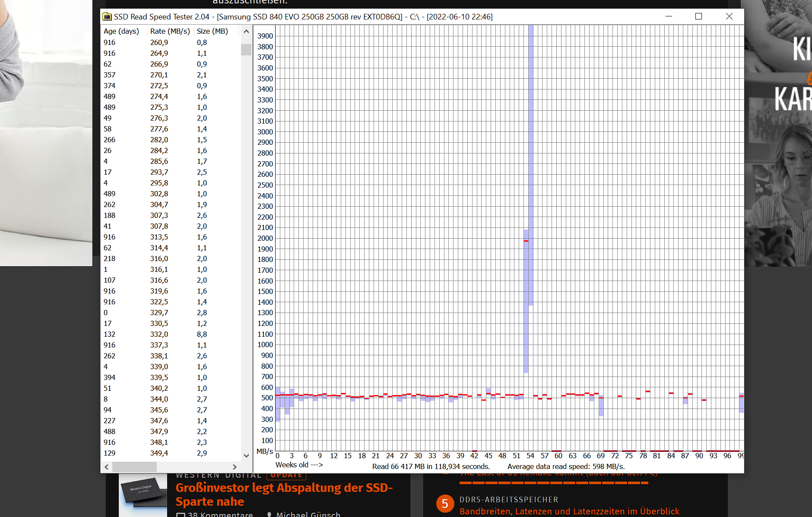Select the row with rate 285,6
The height and width of the screenshot is (517, 812).
[x=171, y=161]
